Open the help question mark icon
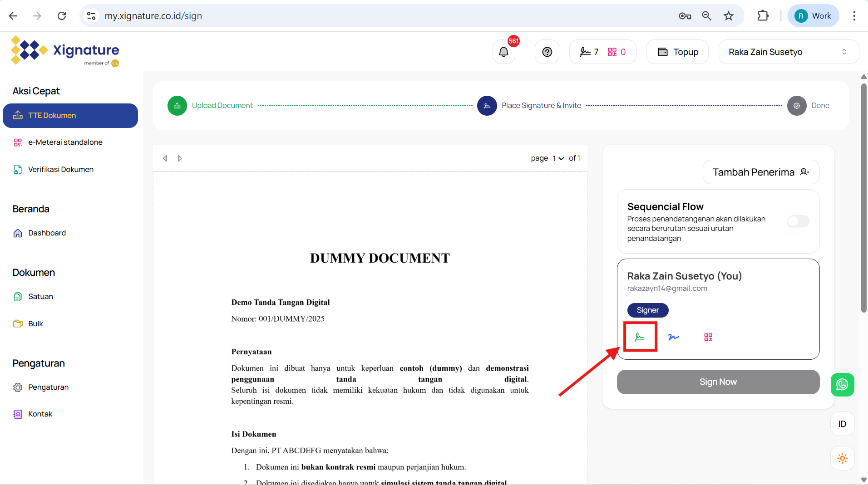The width and height of the screenshot is (868, 485). [547, 52]
